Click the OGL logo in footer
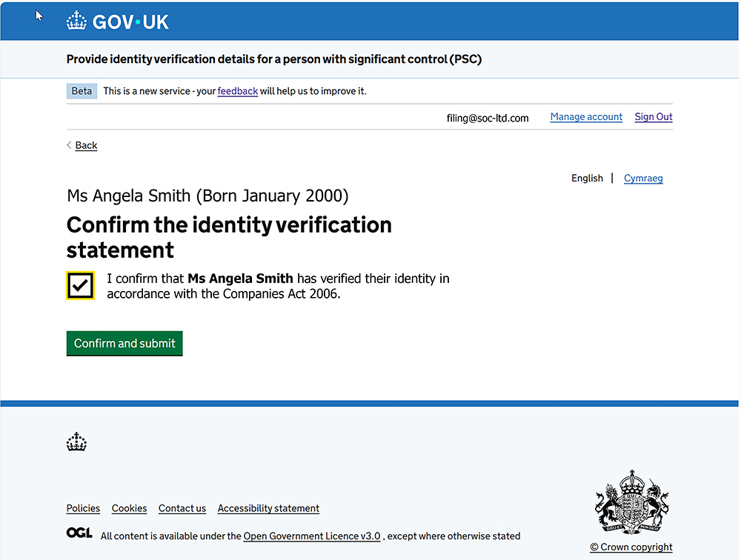Image resolution: width=741 pixels, height=560 pixels. (79, 533)
